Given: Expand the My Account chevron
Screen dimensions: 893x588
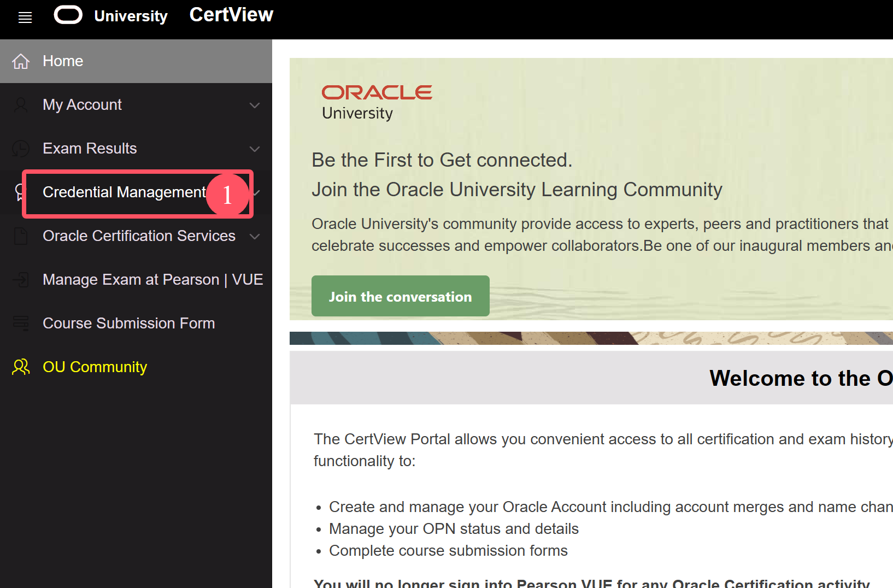Looking at the screenshot, I should [255, 105].
